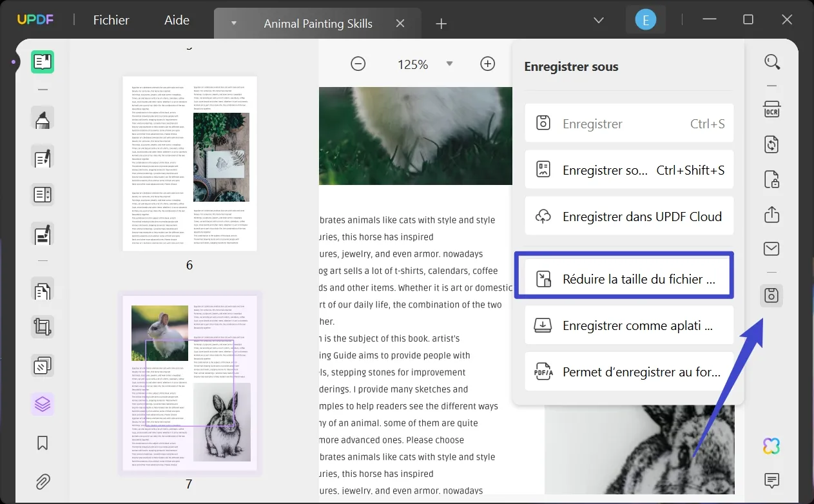Click the Share file icon
The width and height of the screenshot is (814, 504).
pyautogui.click(x=771, y=214)
